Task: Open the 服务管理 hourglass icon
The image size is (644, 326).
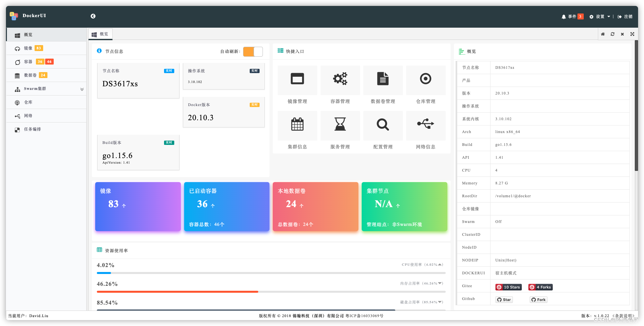Action: click(x=340, y=124)
